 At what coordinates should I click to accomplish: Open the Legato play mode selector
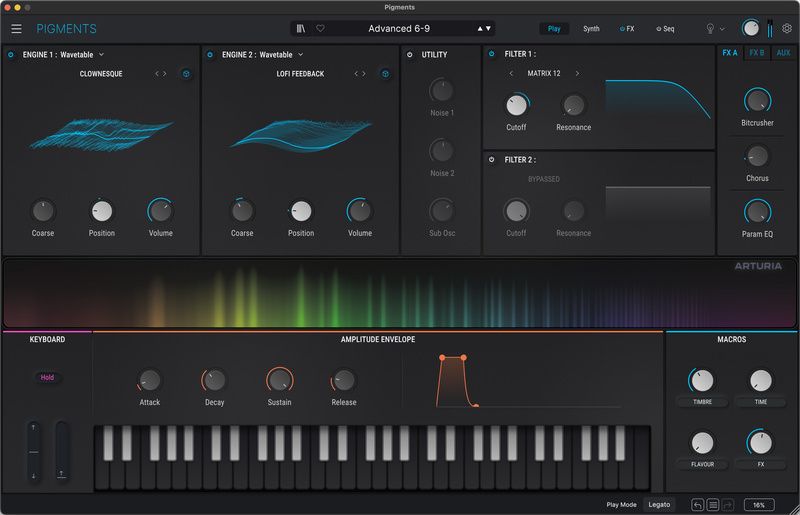tap(659, 504)
